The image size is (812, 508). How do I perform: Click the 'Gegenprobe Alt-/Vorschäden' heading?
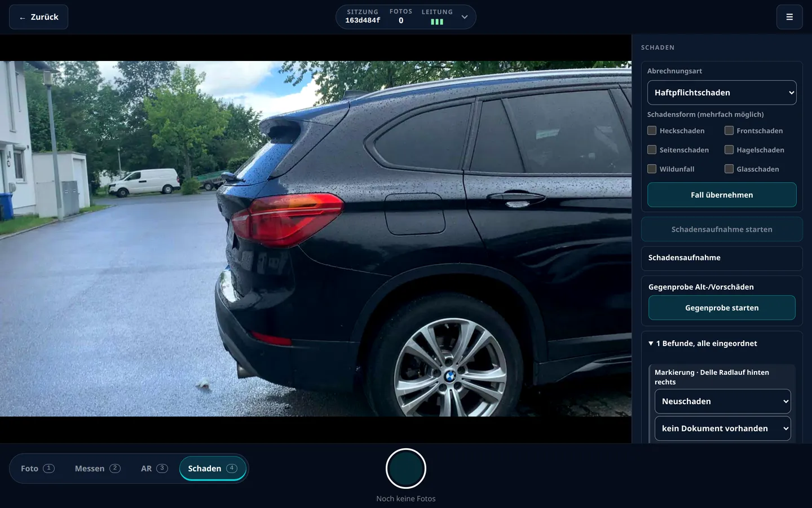pos(701,287)
